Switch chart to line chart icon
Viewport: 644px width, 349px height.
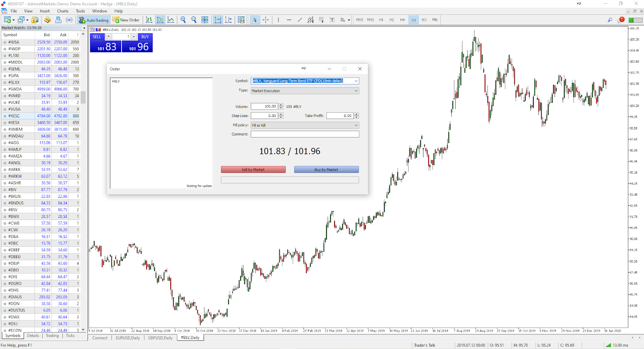click(171, 20)
